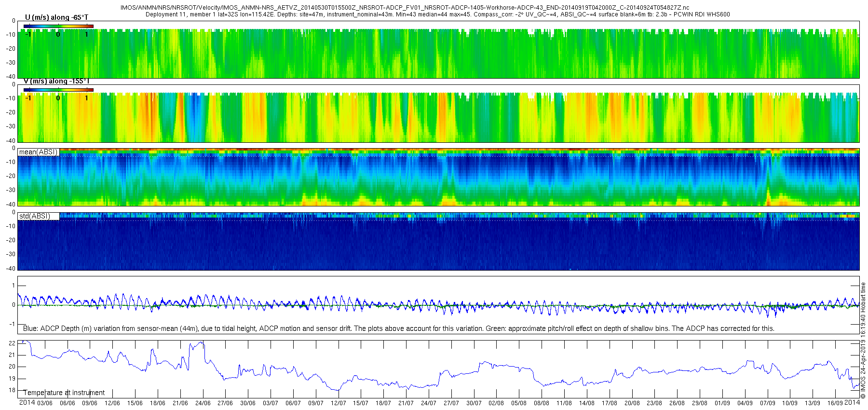This screenshot has height=410, width=868.
Task: Click the '09/06' date tick label
Action: (x=90, y=403)
